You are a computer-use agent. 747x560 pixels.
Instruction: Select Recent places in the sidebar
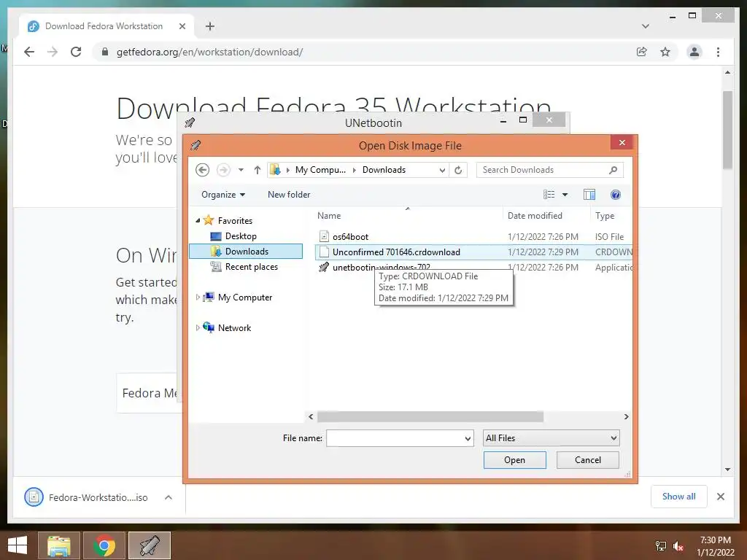point(251,267)
